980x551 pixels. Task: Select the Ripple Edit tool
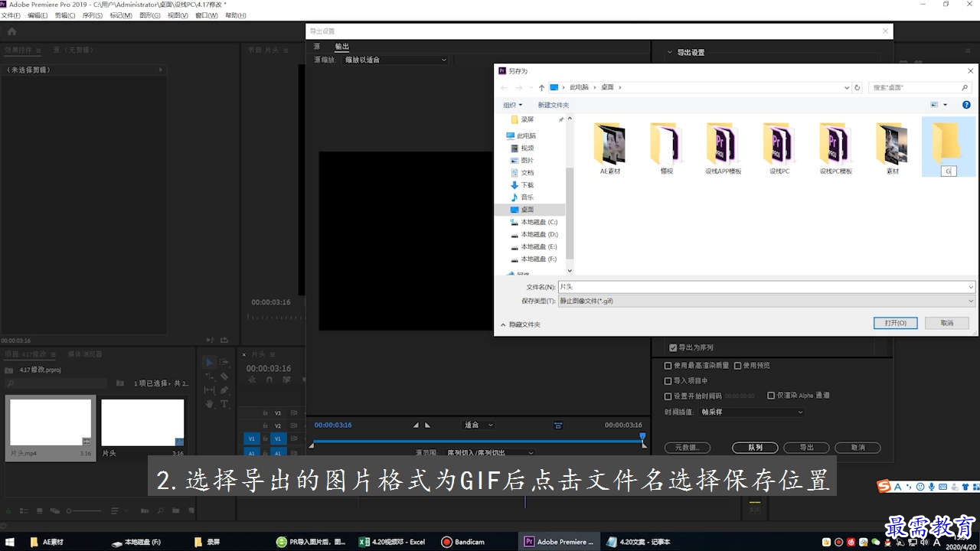pos(209,377)
